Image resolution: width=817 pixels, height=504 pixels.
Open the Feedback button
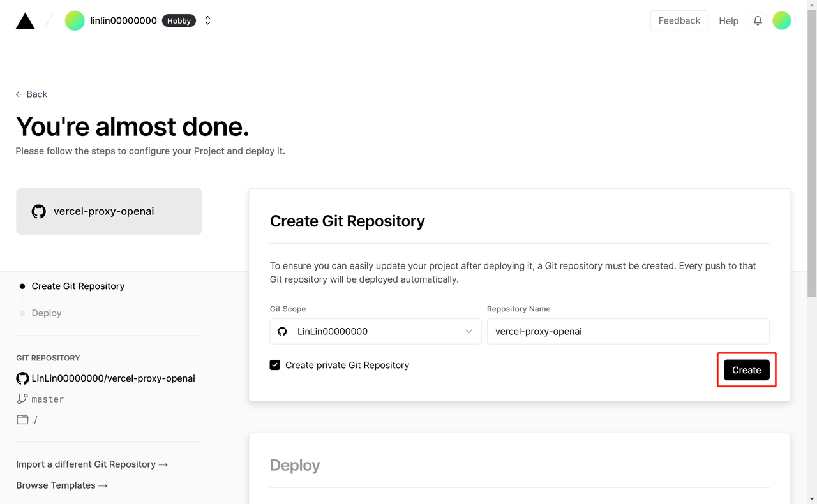tap(679, 20)
